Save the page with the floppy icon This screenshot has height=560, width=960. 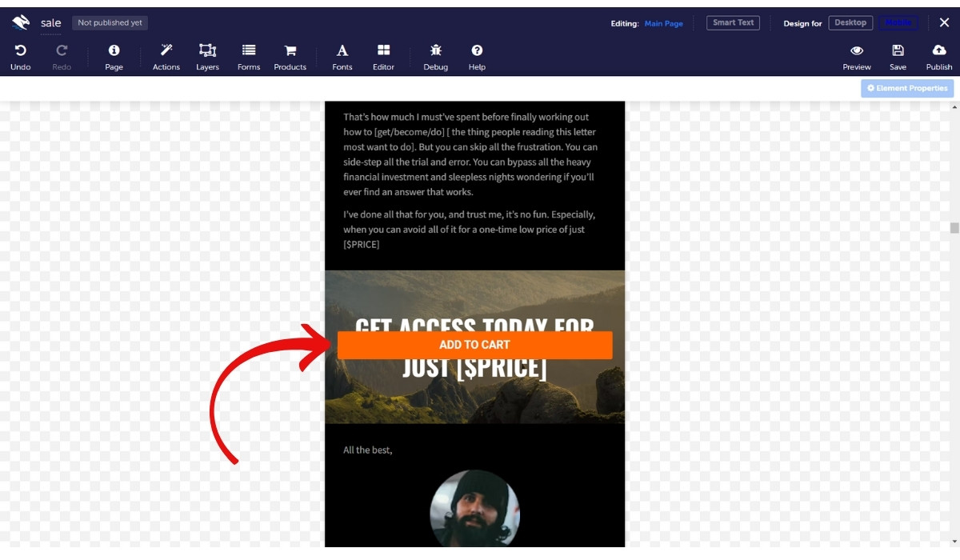[898, 50]
